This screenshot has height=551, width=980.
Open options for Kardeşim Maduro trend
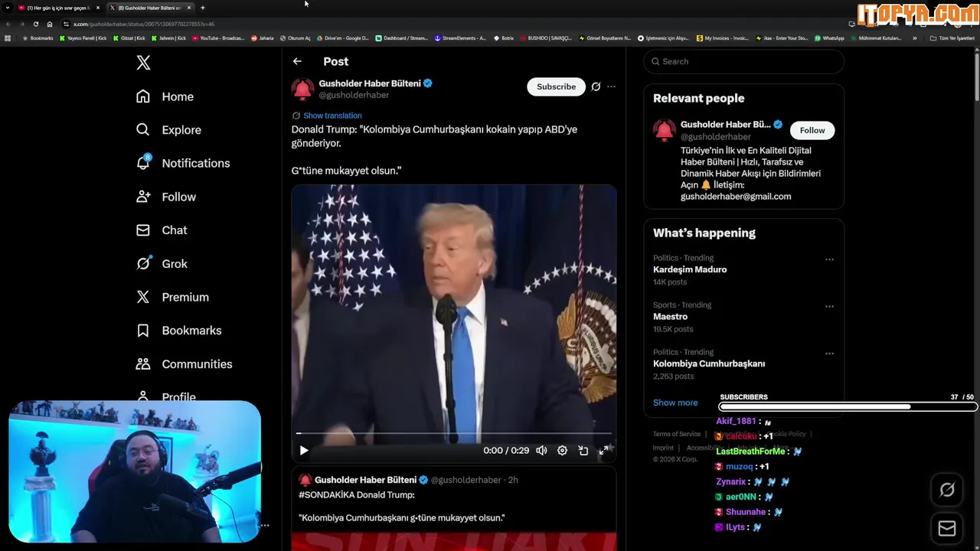point(829,259)
